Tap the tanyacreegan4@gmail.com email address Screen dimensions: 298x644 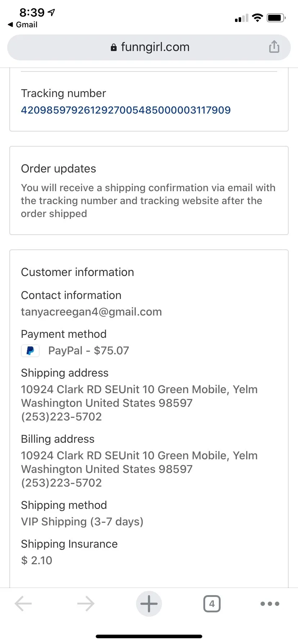91,312
